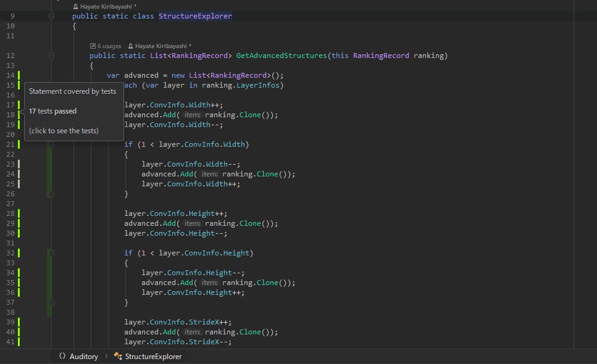The width and height of the screenshot is (597, 364).
Task: Click the 'advanced' variable on line 14
Action: (141, 75)
